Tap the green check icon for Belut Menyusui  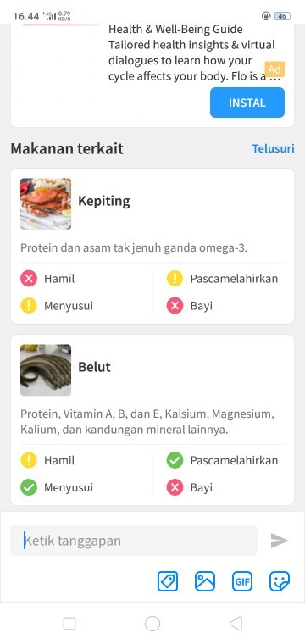(29, 487)
